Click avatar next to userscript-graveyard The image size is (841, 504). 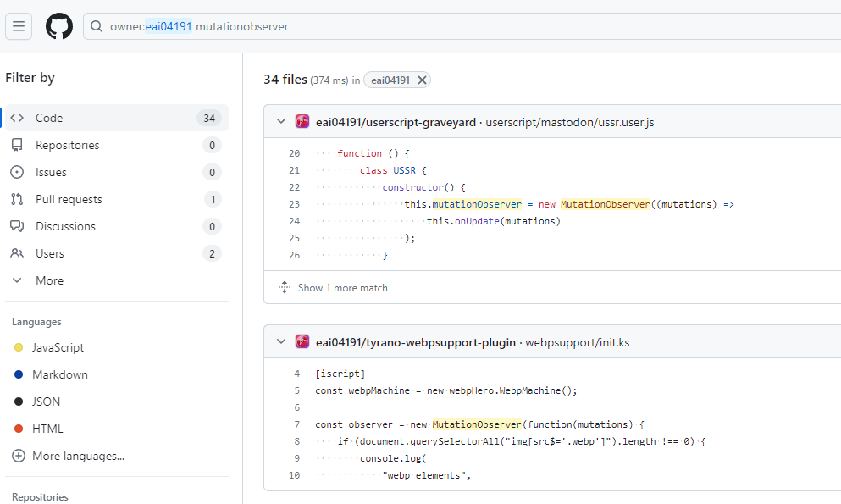point(302,122)
